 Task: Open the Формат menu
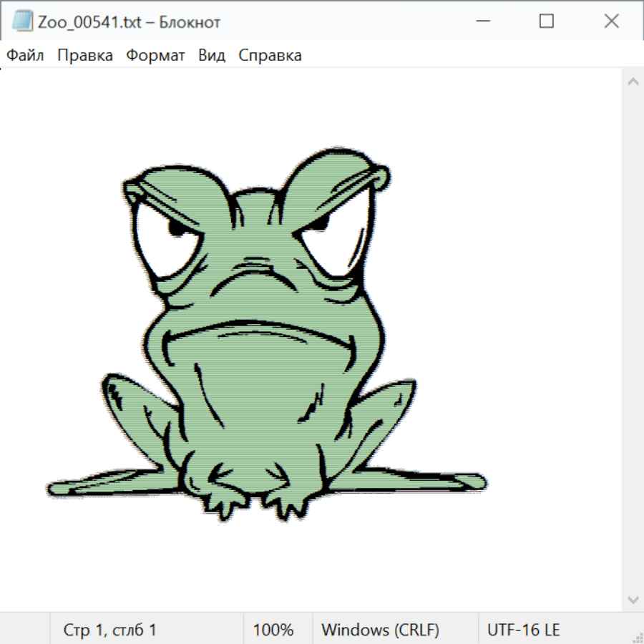[x=155, y=56]
